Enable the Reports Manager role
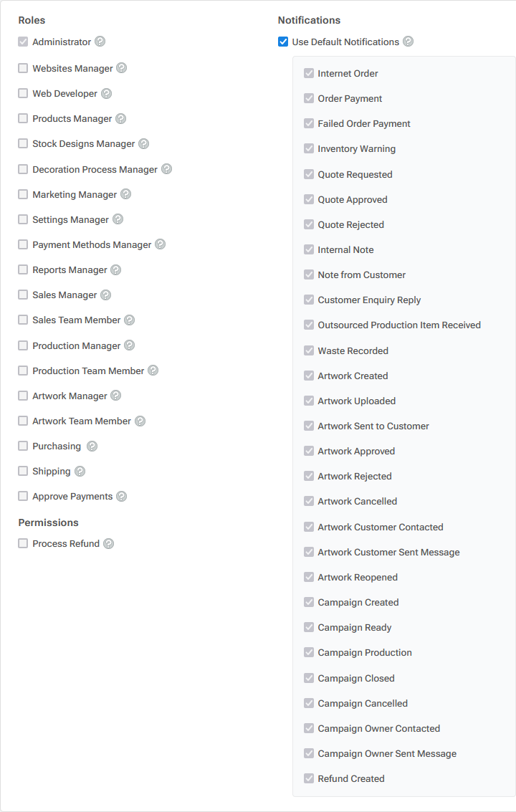 coord(22,269)
